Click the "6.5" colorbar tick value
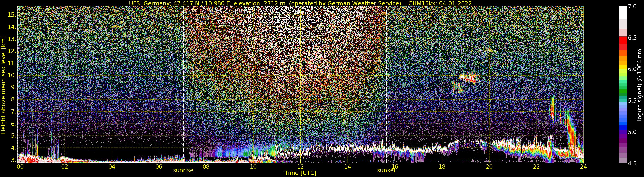Image resolution: width=644 pixels, height=177 pixels. pos(632,38)
